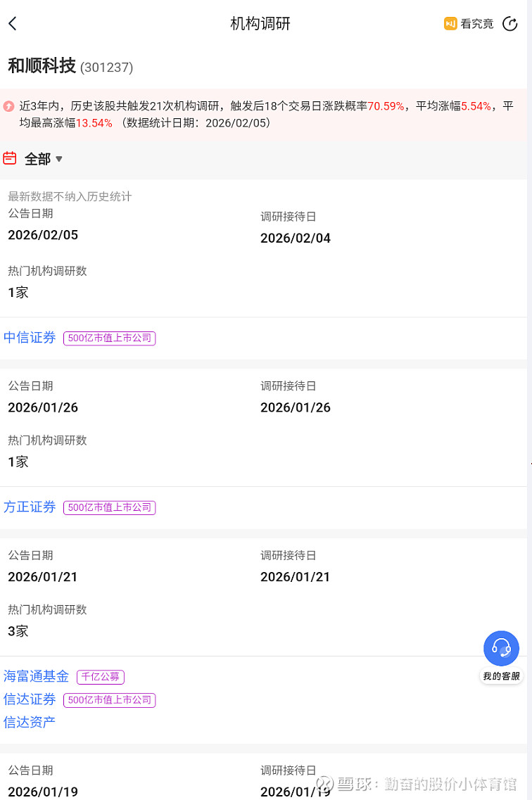
Task: Click the 和顺科技 stock name header
Action: pos(42,66)
